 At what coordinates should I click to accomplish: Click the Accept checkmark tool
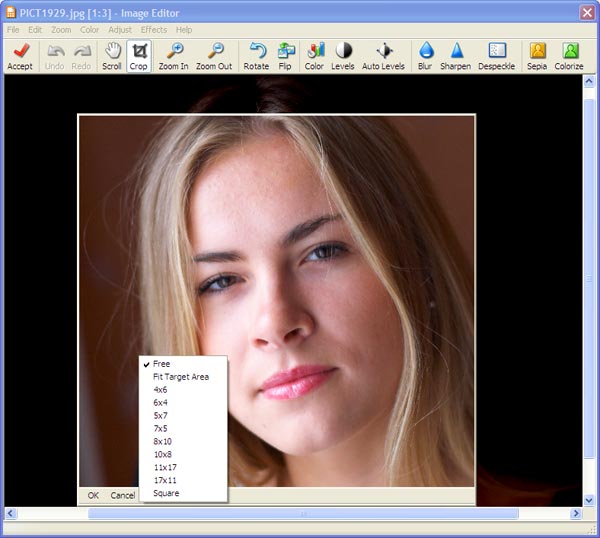pos(20,57)
